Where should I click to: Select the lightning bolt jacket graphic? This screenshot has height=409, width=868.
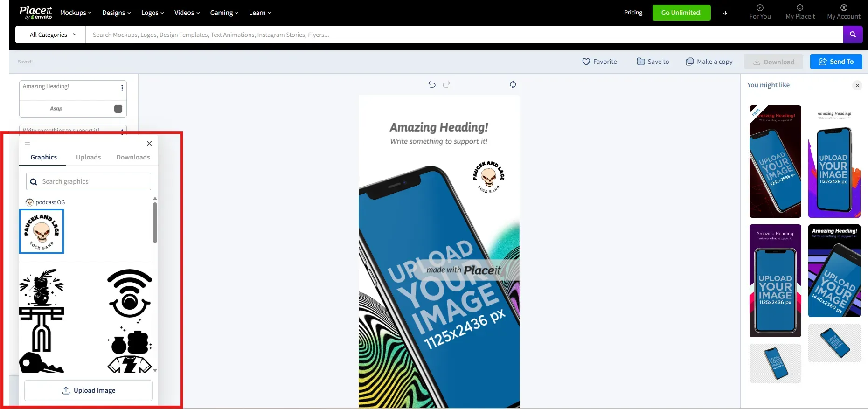point(130,364)
